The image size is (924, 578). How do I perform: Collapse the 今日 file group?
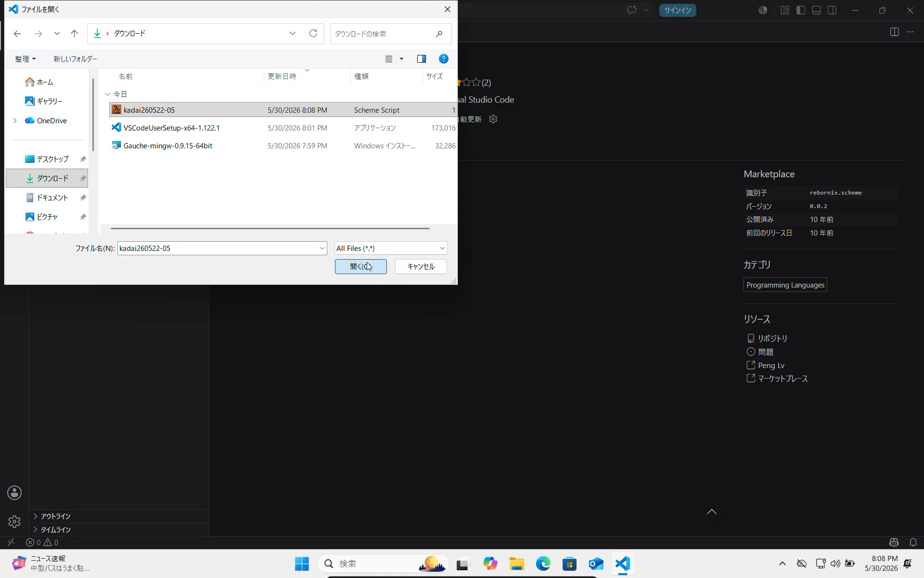pos(107,94)
